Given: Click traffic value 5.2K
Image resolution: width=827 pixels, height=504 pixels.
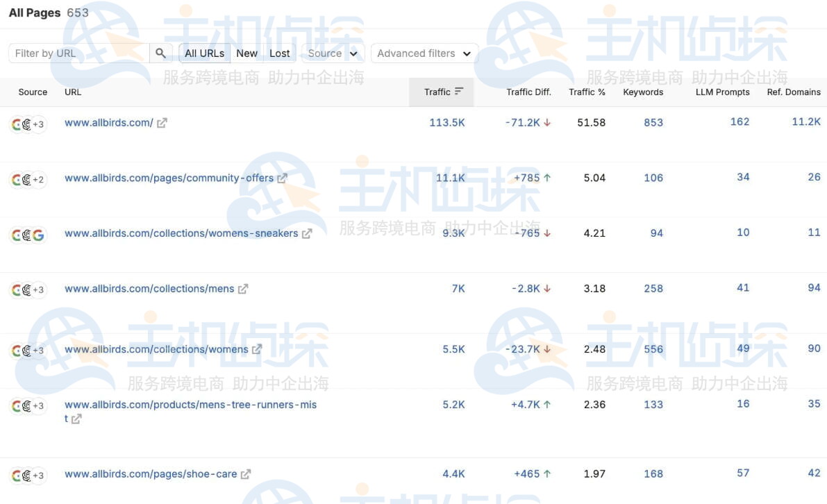Looking at the screenshot, I should [453, 405].
